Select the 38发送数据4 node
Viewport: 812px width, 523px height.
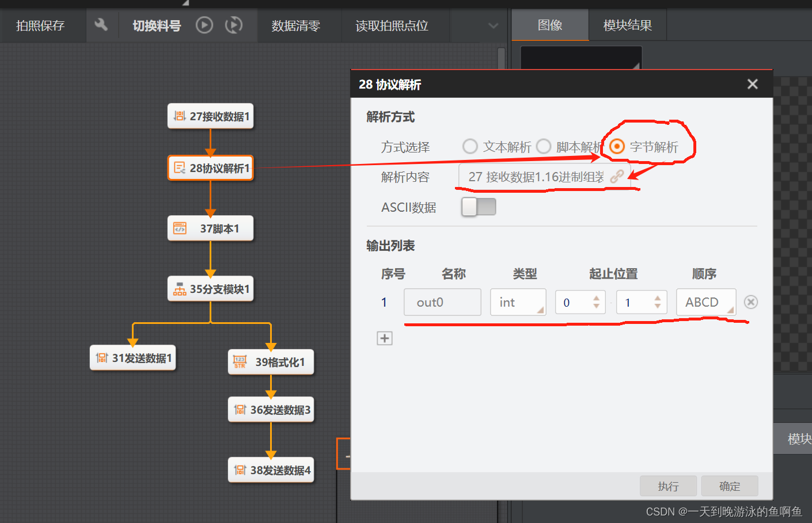[x=271, y=470]
